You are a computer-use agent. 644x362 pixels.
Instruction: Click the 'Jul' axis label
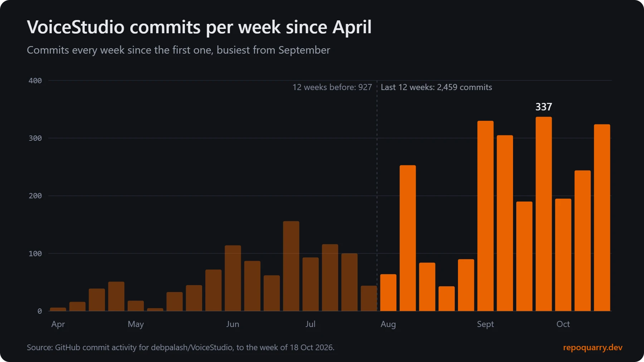(x=310, y=324)
